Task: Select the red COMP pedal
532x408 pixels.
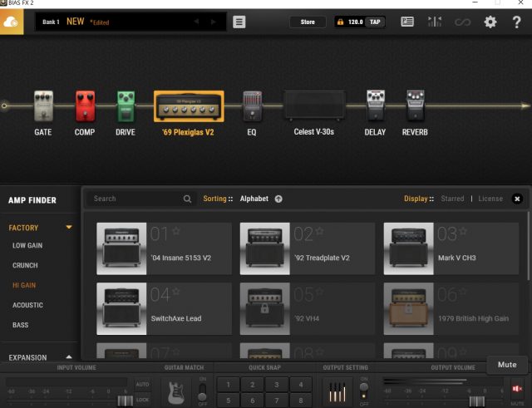Action: pos(85,106)
